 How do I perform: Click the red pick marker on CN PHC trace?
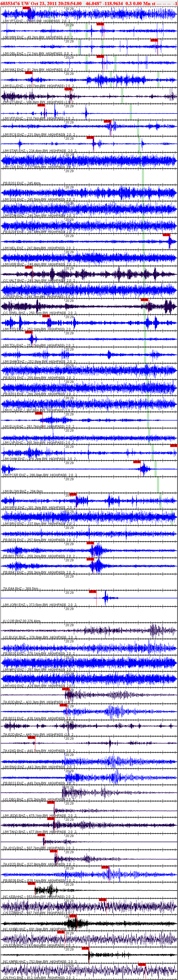coord(142,964)
